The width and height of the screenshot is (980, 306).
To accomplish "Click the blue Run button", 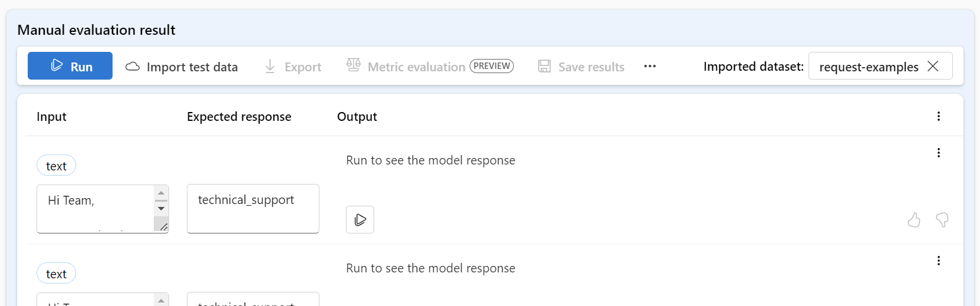I will coord(70,66).
